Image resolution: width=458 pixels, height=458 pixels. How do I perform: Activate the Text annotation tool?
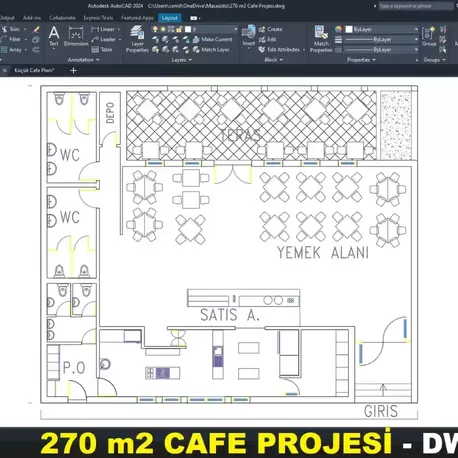coord(54,36)
